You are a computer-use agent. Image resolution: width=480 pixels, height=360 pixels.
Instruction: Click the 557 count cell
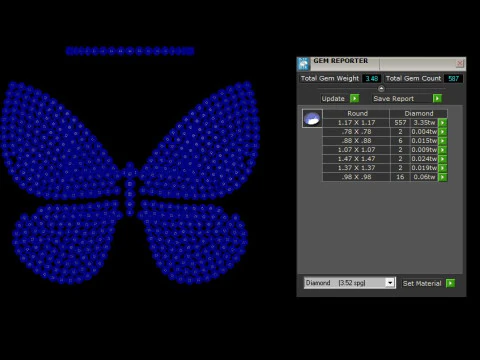pyautogui.click(x=400, y=123)
